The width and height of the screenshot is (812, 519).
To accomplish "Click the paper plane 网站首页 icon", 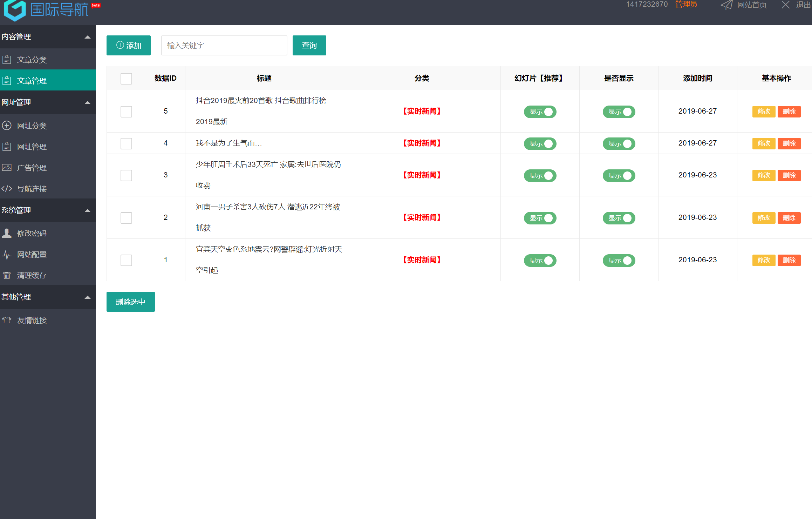I will (x=726, y=5).
